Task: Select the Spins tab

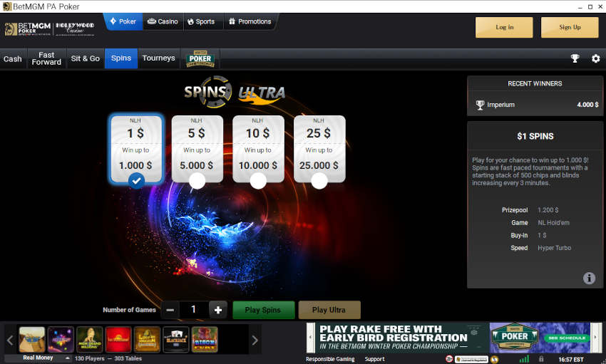Action: tap(121, 58)
